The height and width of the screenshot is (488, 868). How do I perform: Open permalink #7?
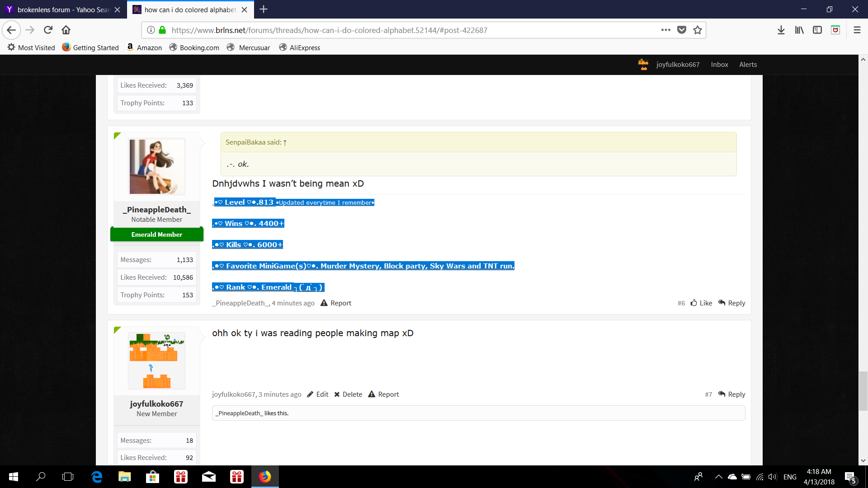point(708,394)
